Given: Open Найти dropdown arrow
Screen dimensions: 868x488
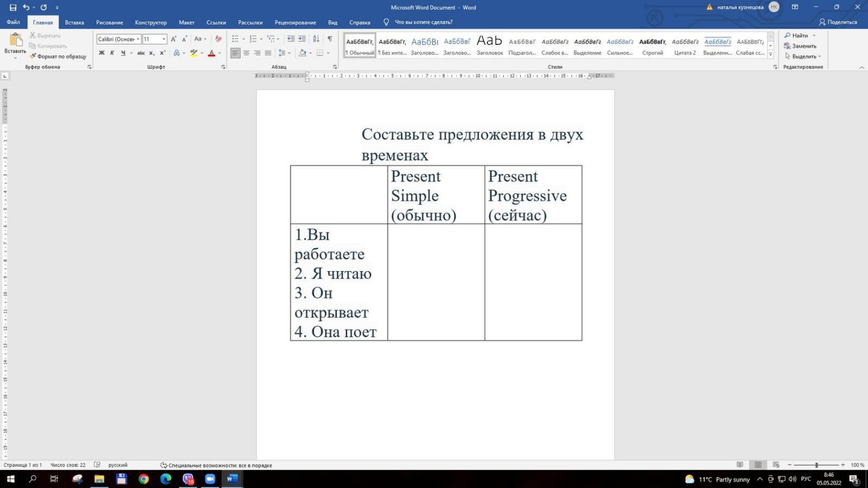Looking at the screenshot, I should (814, 36).
